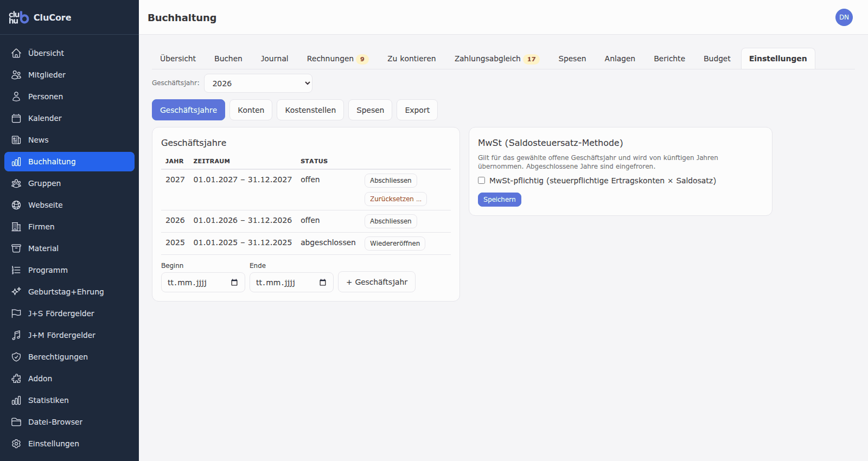Viewport: 868px width, 461px height.
Task: Open the Geschäftsjahr dropdown showing 2026
Action: click(x=258, y=84)
